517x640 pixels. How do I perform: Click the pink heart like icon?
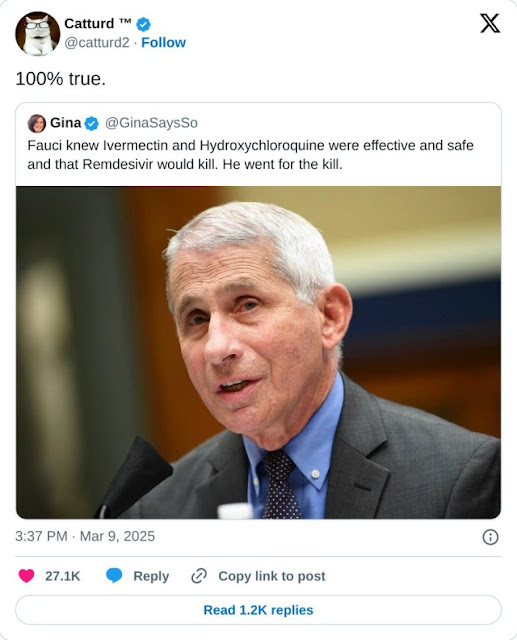[27, 576]
